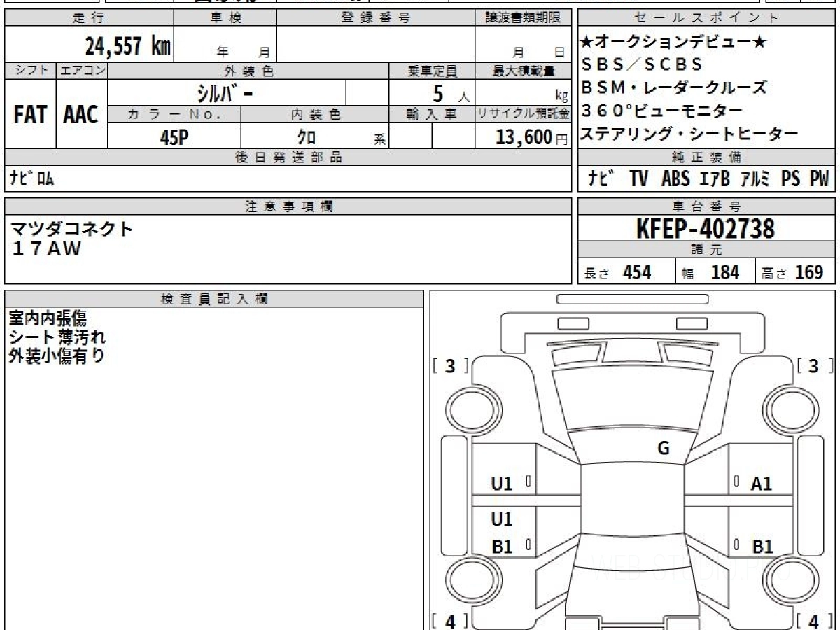Select the FAT shift value
This screenshot has width=840, height=630.
tap(30, 114)
